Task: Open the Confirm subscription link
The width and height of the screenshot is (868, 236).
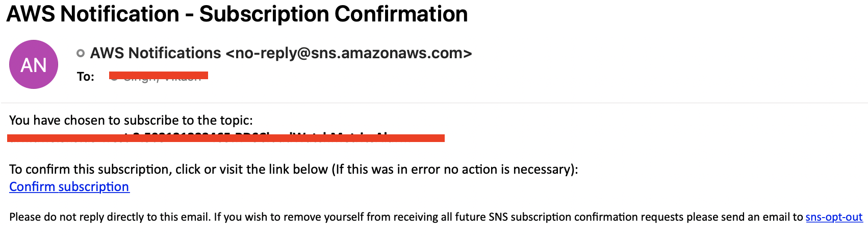Action: click(x=69, y=187)
